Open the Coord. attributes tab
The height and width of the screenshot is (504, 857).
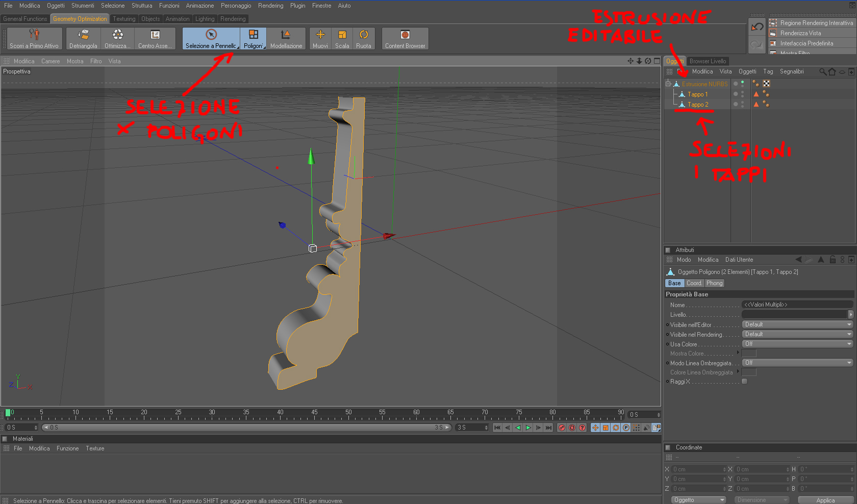694,283
